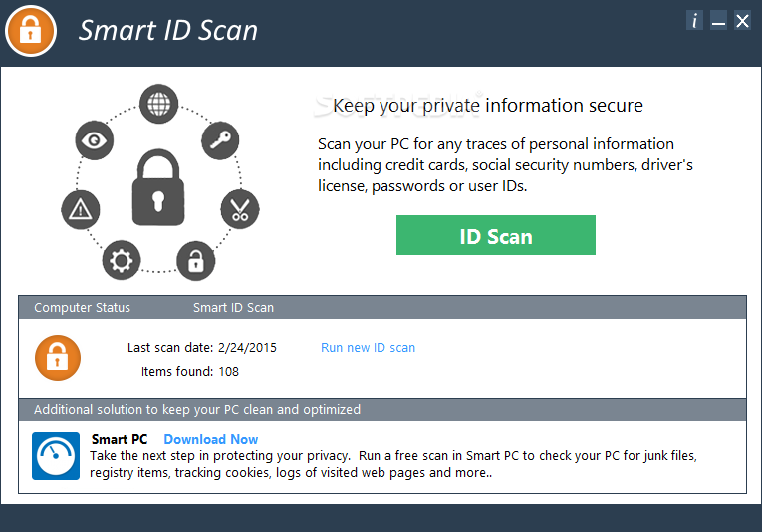Click the Smart PC product name
The image size is (762, 532).
point(120,439)
